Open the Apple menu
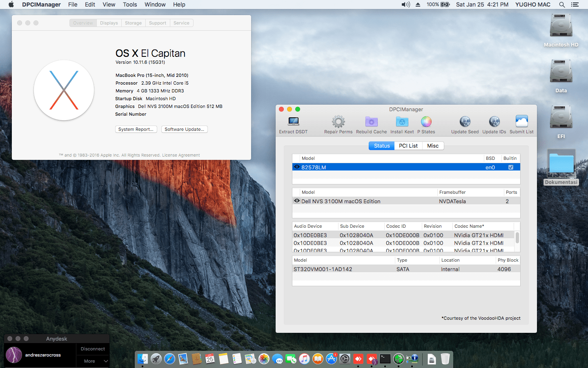Viewport: 588px width, 368px height. [x=11, y=4]
